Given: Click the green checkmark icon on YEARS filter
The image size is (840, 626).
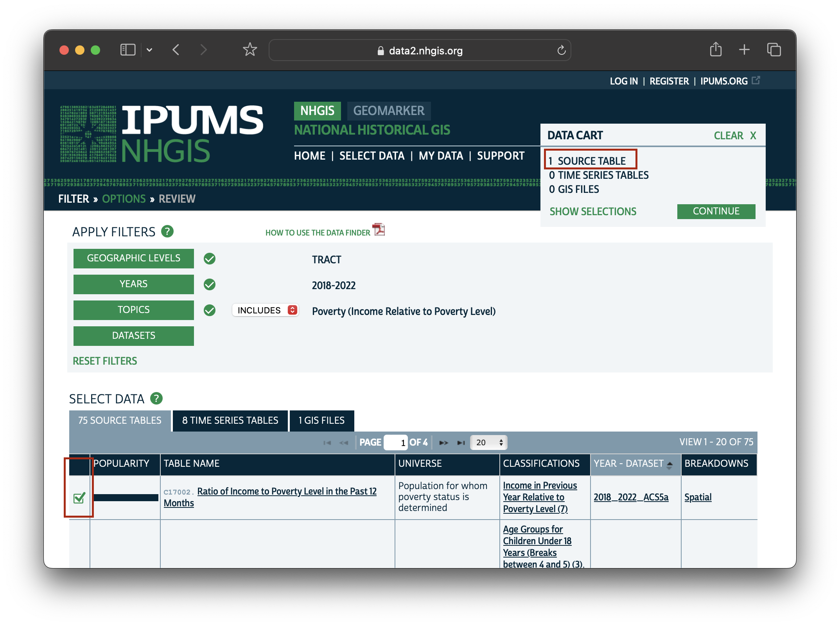Looking at the screenshot, I should 211,284.
